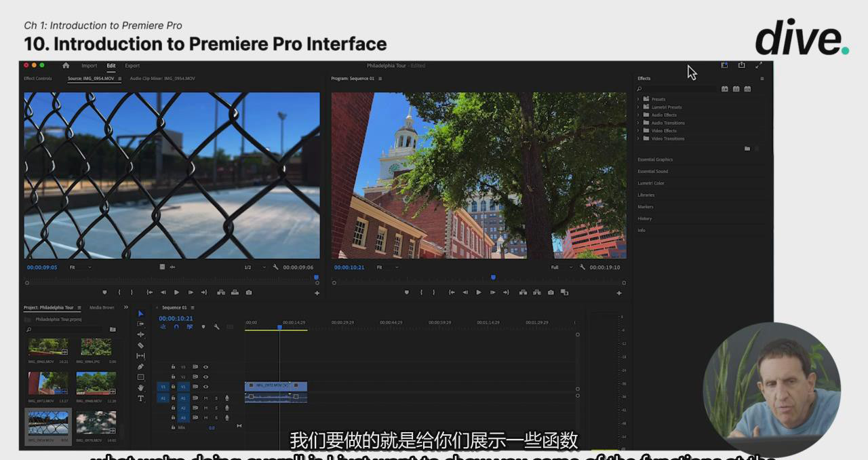Toggle lock on track V3
Viewport: 868px width, 460px height.
[173, 367]
